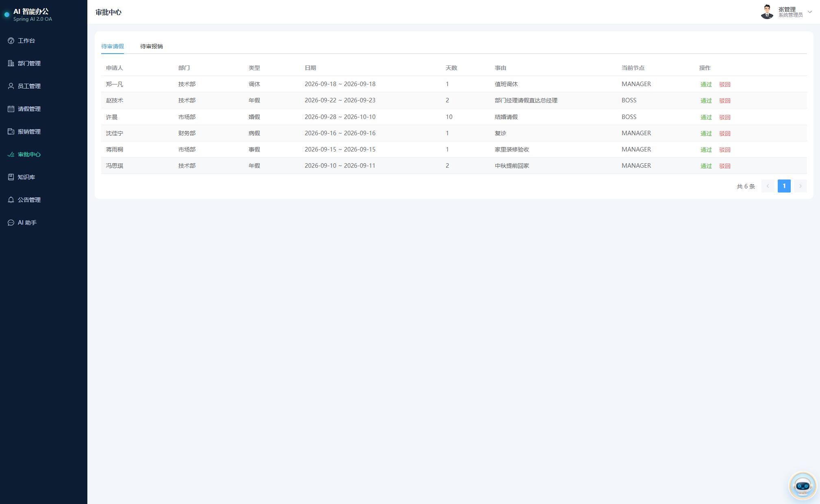Switch to the 待审报销 tab
This screenshot has width=820, height=504.
pos(152,46)
